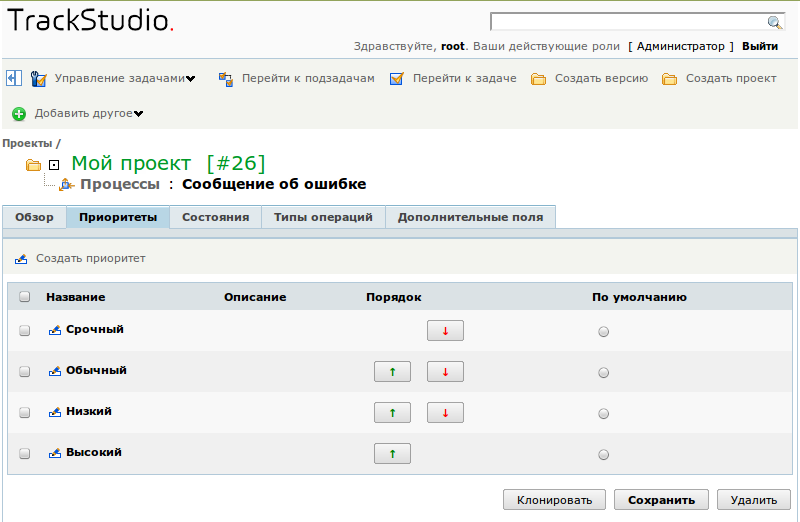Check the checkbox for Срочный priority
Viewport: 800px width, 522px height.
(x=25, y=331)
